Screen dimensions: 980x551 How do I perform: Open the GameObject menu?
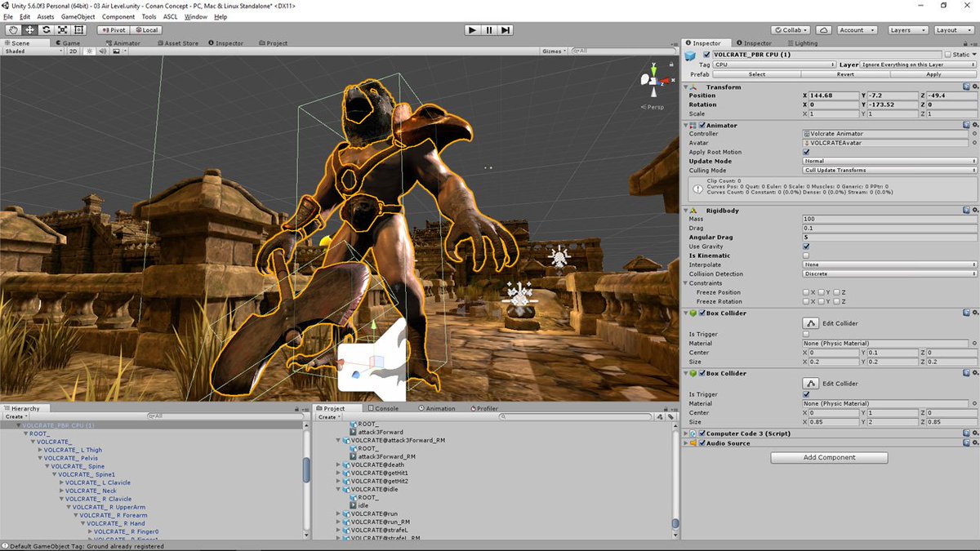point(78,16)
